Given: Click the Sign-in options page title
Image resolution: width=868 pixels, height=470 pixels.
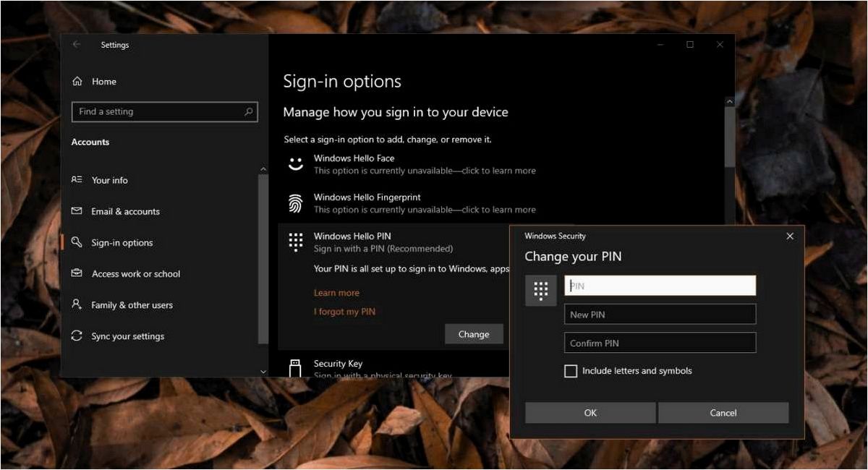Looking at the screenshot, I should point(342,82).
